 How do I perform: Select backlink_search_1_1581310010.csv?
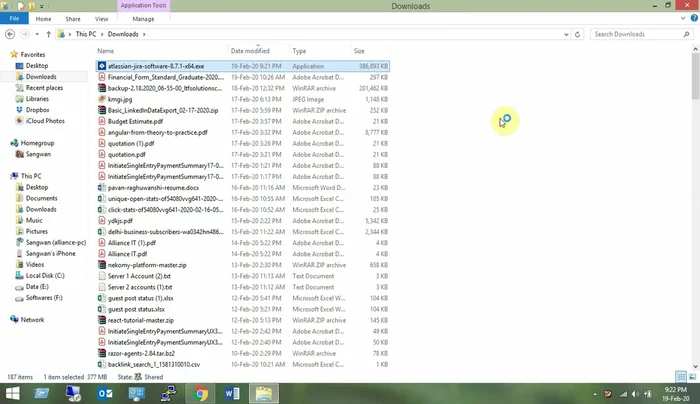[154, 364]
